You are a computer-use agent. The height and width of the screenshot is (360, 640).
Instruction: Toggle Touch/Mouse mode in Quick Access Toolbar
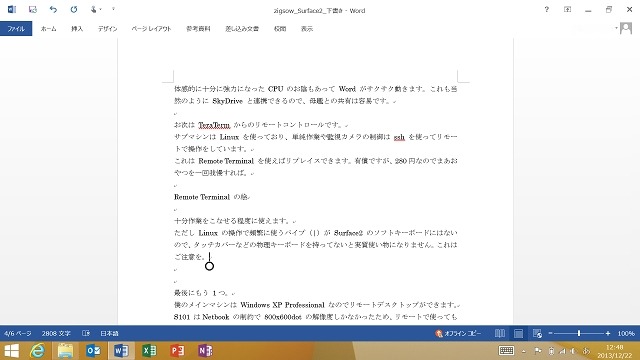pyautogui.click(x=94, y=9)
